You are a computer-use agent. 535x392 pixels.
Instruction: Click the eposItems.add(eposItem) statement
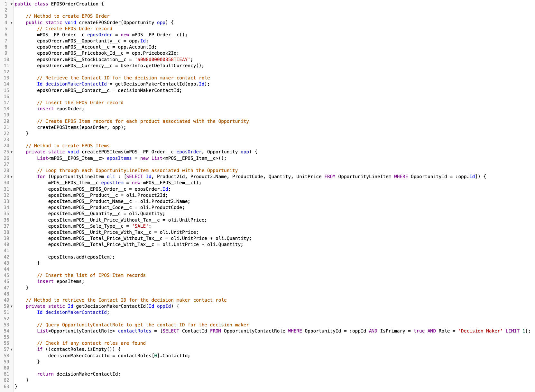coord(81,257)
